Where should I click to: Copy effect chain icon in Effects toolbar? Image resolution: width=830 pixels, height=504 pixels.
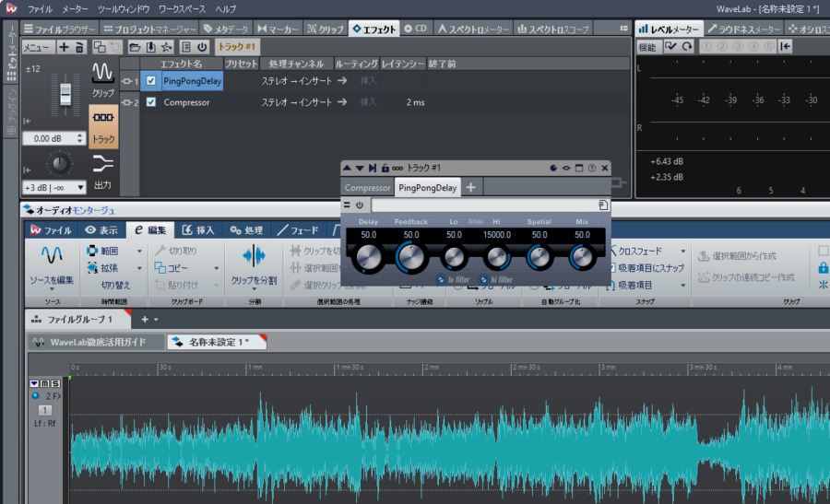click(x=99, y=47)
